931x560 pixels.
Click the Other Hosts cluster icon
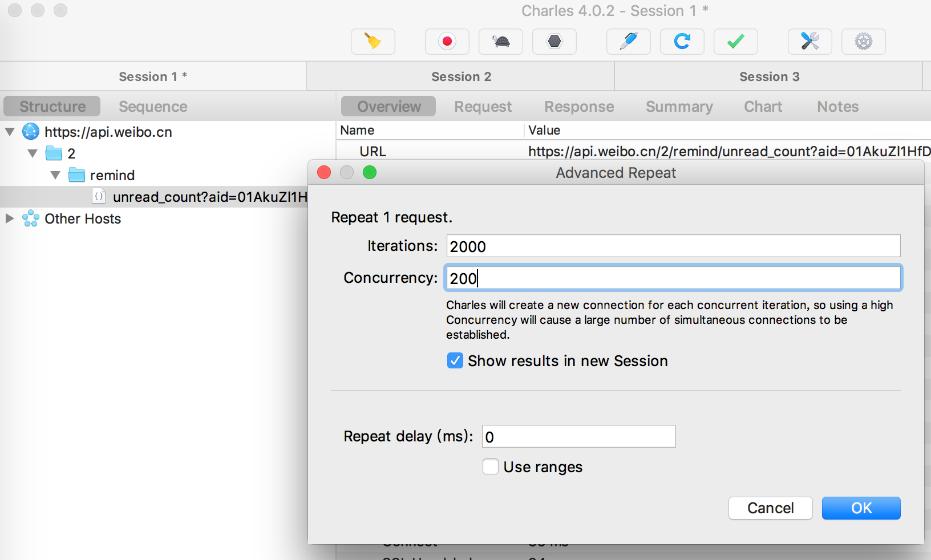[31, 218]
